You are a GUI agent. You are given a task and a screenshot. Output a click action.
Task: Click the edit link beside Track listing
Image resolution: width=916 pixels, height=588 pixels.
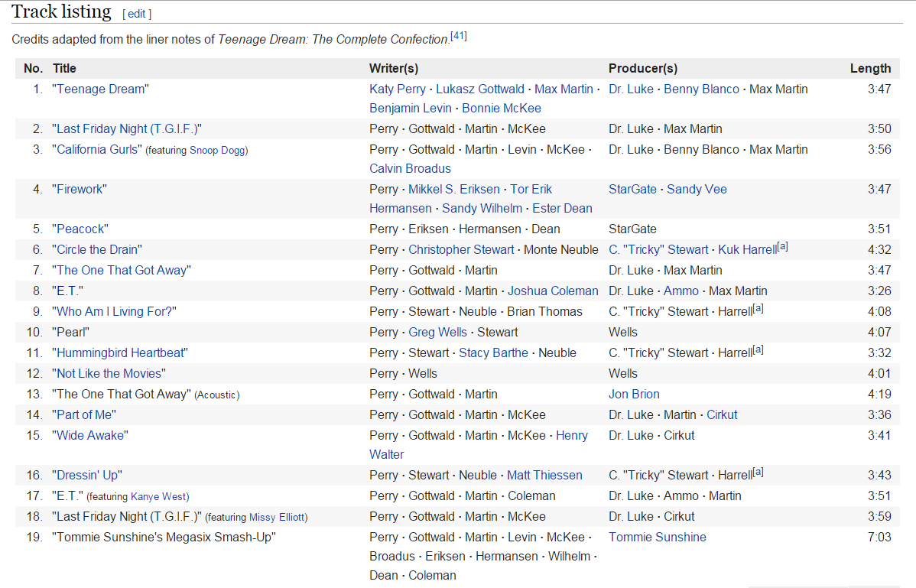(136, 14)
